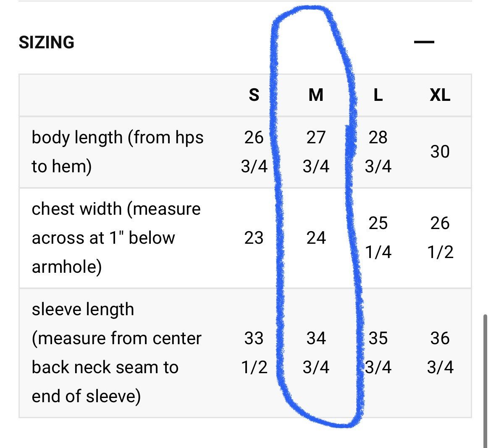The height and width of the screenshot is (448, 491).
Task: Click medium body length value 27 3/4
Action: click(316, 152)
